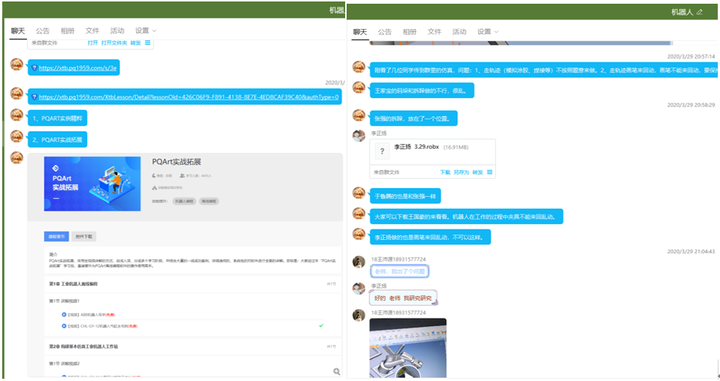Click 另存为 on the robx file card
This screenshot has width=720, height=381.
point(461,172)
